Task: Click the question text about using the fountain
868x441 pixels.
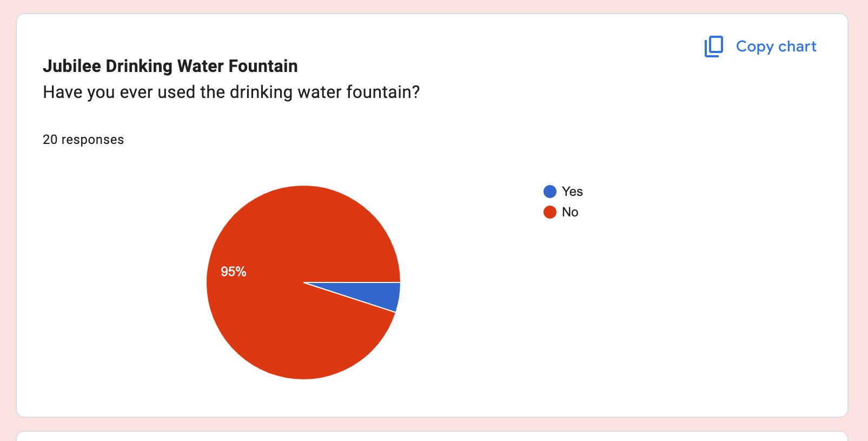Action: click(231, 92)
